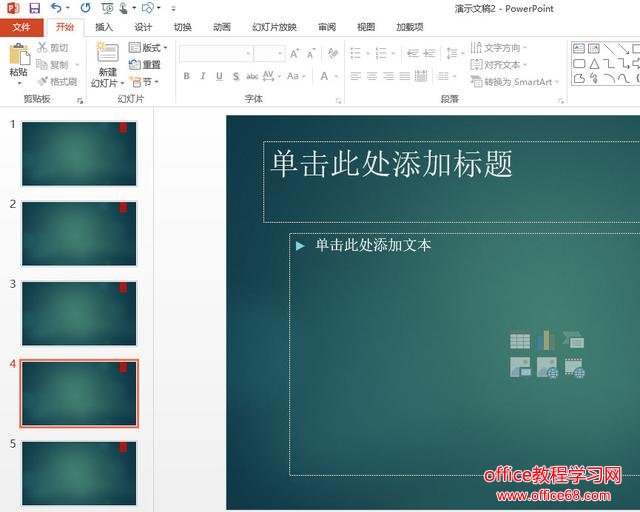Switch to the Slide Show (幻灯片放映) tab
640x512 pixels.
pos(274,27)
